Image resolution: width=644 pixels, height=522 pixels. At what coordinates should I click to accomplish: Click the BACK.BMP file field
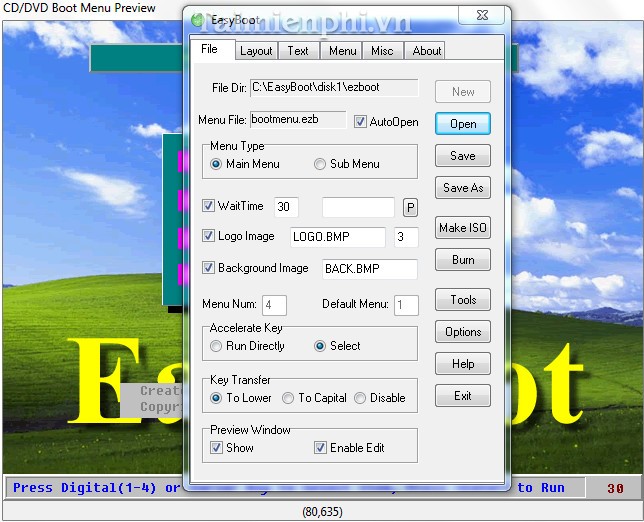370,269
